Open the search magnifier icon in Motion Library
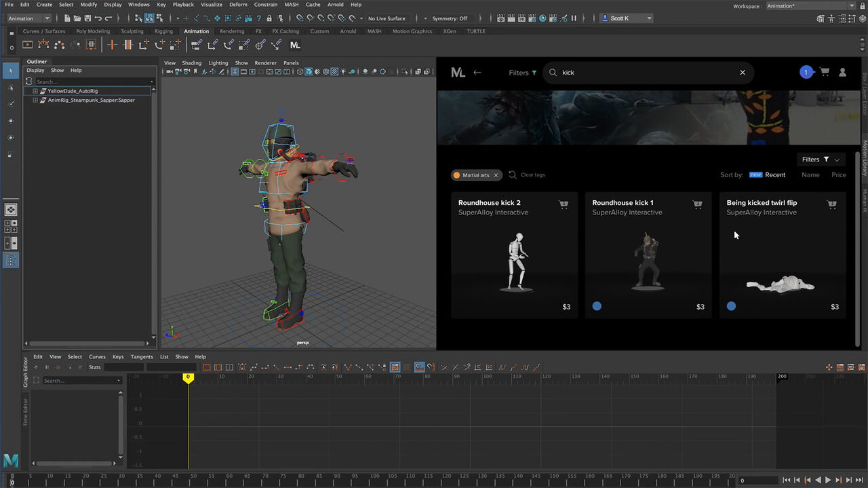868x488 pixels. [x=553, y=73]
